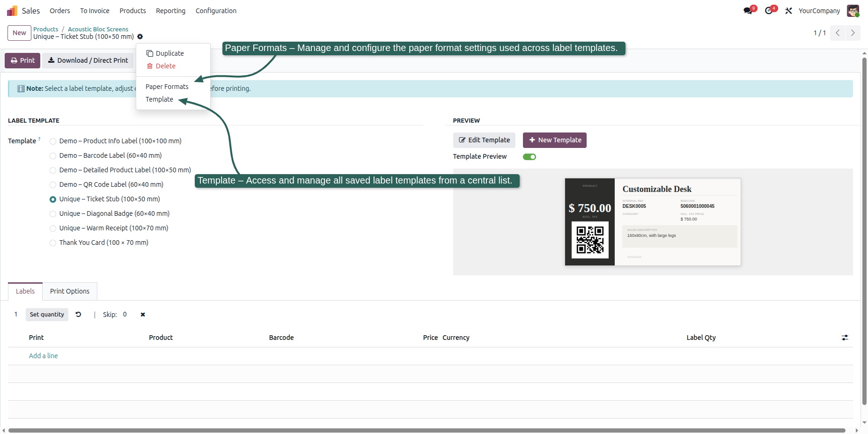This screenshot has width=868, height=434.
Task: Select Thank You Card template radio
Action: (x=53, y=243)
